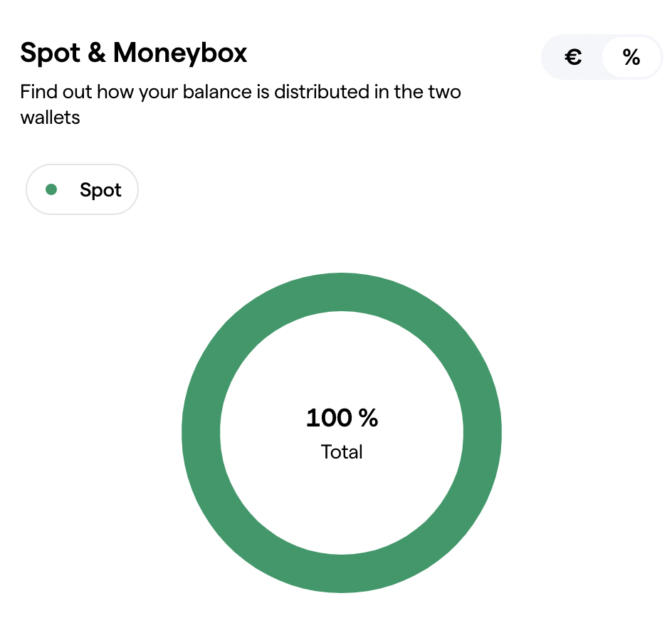Select the percent display option
The width and height of the screenshot is (672, 618).
(x=631, y=57)
